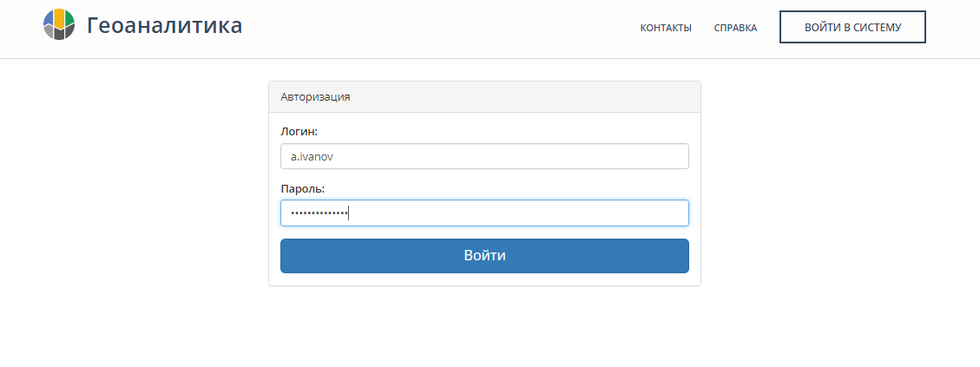Focus the Логин input field

point(484,156)
